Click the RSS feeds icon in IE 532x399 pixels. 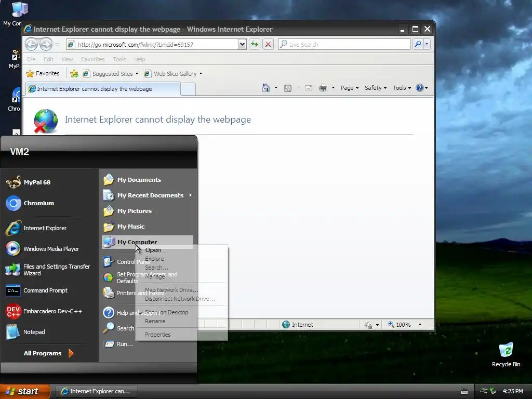click(288, 88)
